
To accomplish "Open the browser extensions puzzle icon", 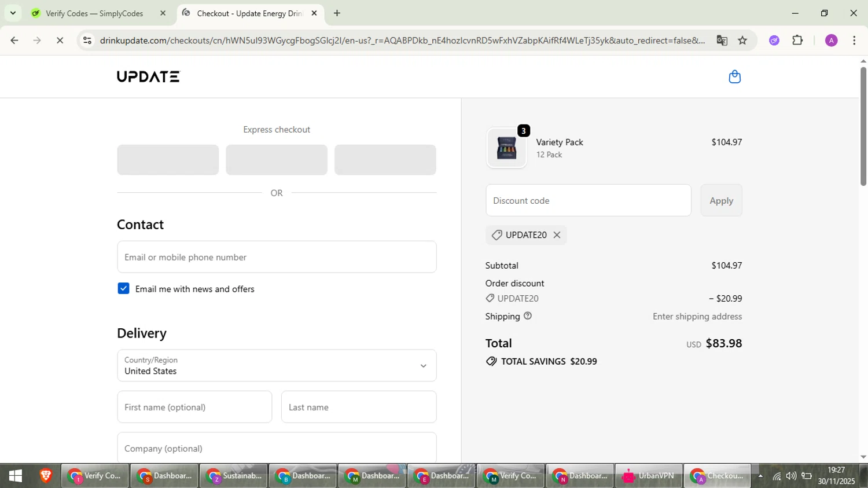I will (x=797, y=41).
